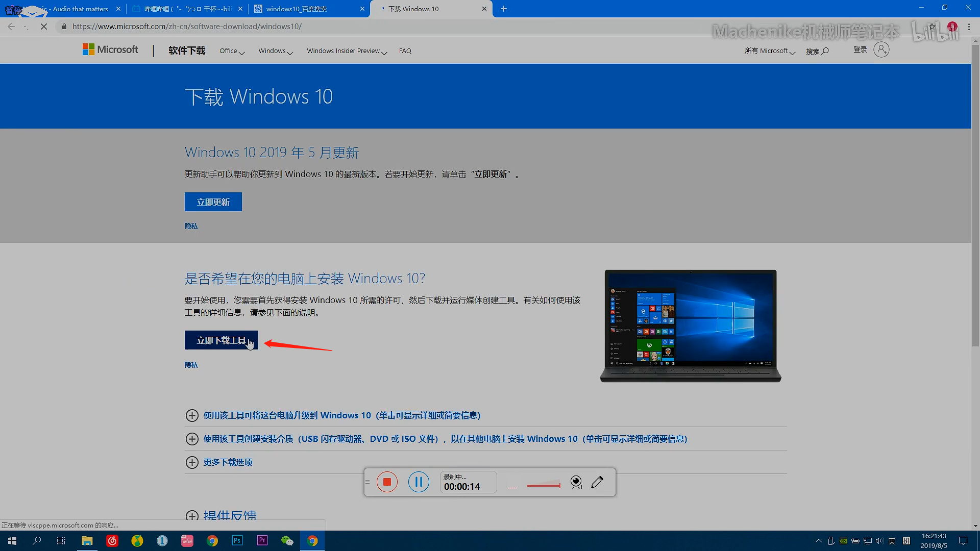Open the NVIDIA tray icon
This screenshot has width=980, height=551.
(x=843, y=541)
